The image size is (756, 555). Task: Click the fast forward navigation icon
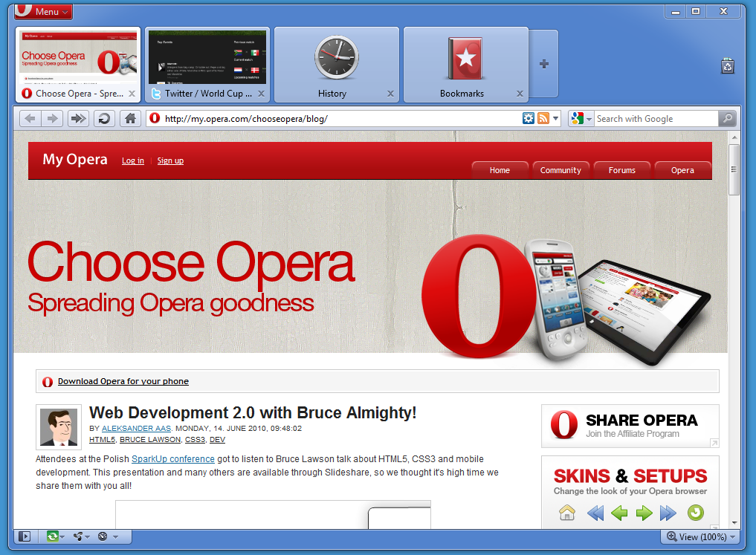(77, 118)
